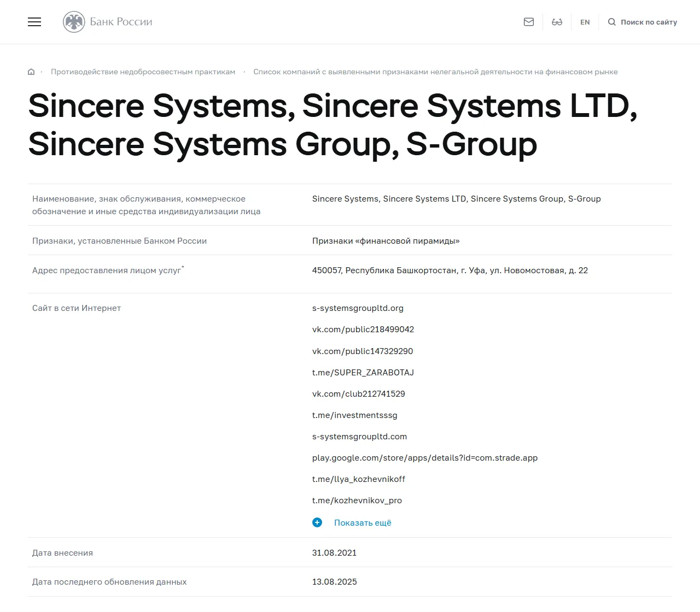This screenshot has height=612, width=700.
Task: Click the Ufa address value
Action: click(x=450, y=270)
